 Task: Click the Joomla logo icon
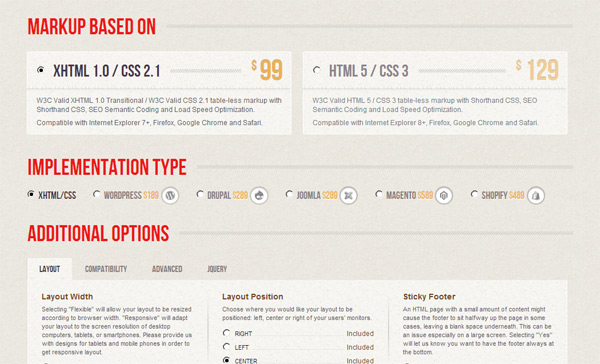[349, 196]
